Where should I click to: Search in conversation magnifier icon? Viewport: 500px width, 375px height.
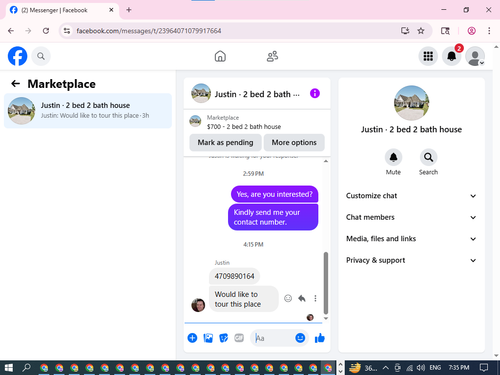pos(428,157)
